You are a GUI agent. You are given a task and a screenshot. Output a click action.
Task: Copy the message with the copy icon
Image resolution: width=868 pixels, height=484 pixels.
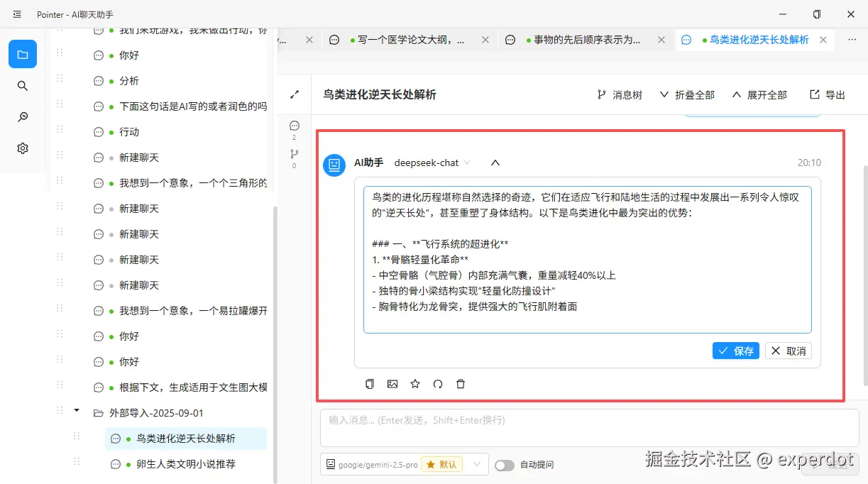370,384
